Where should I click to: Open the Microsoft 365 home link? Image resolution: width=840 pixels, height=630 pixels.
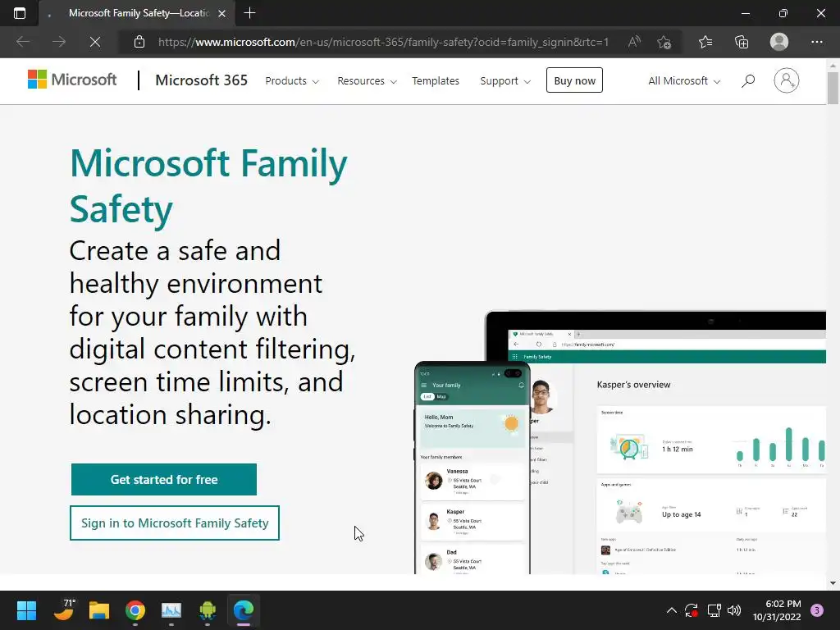click(x=202, y=80)
